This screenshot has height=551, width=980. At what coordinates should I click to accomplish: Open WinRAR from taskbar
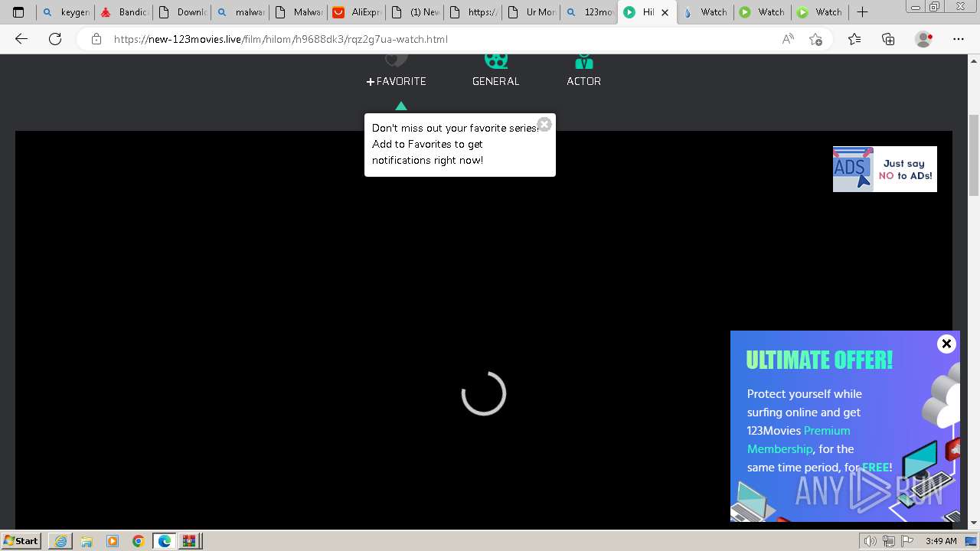click(189, 541)
